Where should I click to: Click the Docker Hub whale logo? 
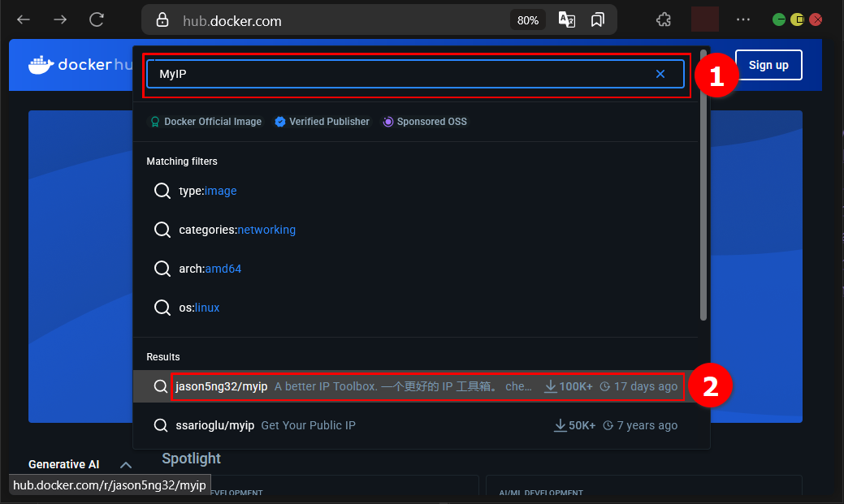(x=41, y=65)
